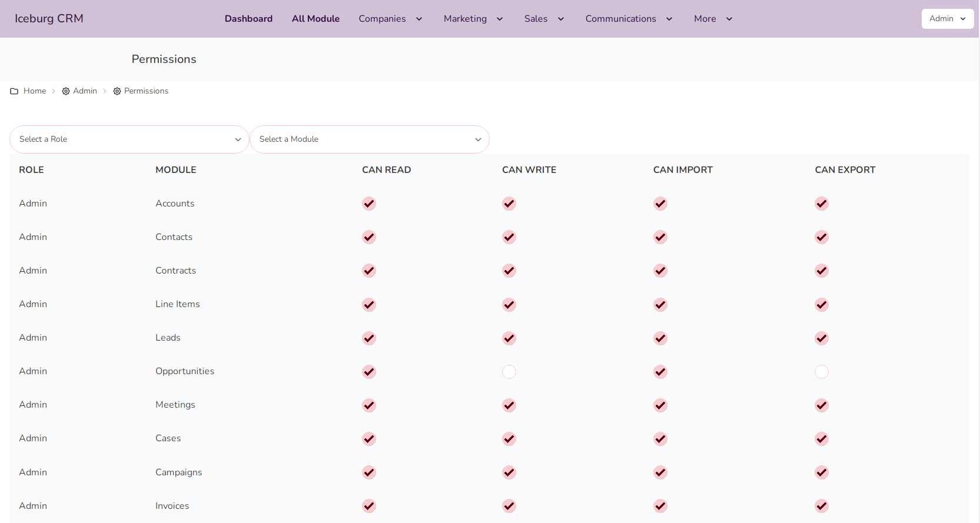Open the Select a Role dropdown
This screenshot has width=980, height=523.
coord(129,139)
